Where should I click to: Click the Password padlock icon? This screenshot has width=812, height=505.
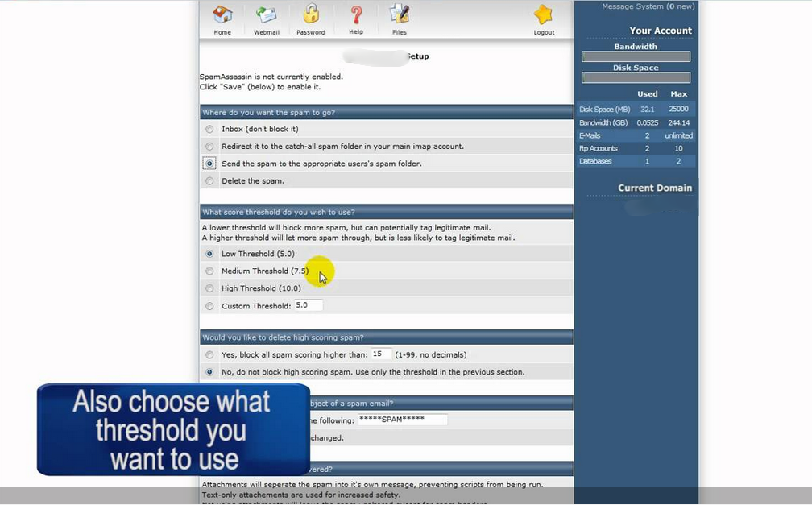[x=310, y=15]
